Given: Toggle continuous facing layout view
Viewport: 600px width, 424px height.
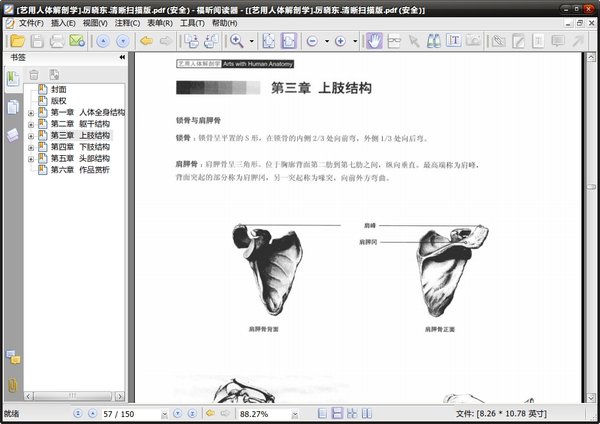Looking at the screenshot, I should click(352, 413).
